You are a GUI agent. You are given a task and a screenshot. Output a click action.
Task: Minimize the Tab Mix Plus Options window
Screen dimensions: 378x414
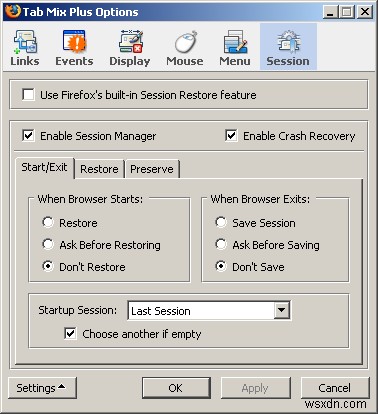(331, 12)
